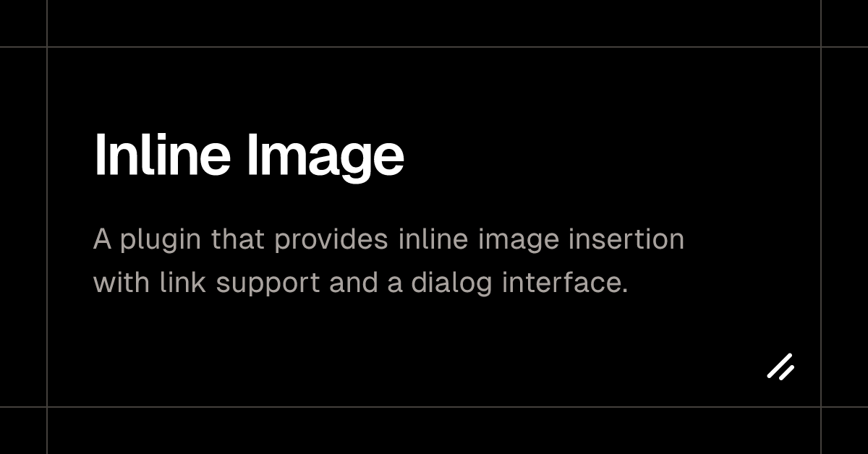The width and height of the screenshot is (868, 454).
Task: Click the double-slash logo icon
Action: pos(780,367)
